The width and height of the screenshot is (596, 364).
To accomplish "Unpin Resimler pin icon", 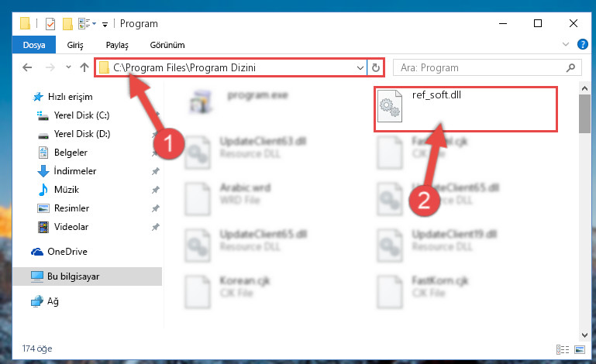I will coord(155,208).
